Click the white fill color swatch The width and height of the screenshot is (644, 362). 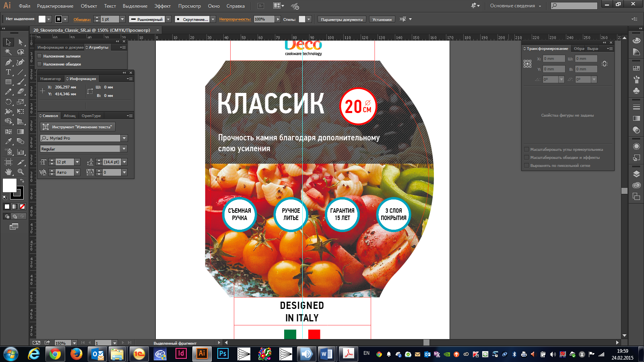click(10, 185)
